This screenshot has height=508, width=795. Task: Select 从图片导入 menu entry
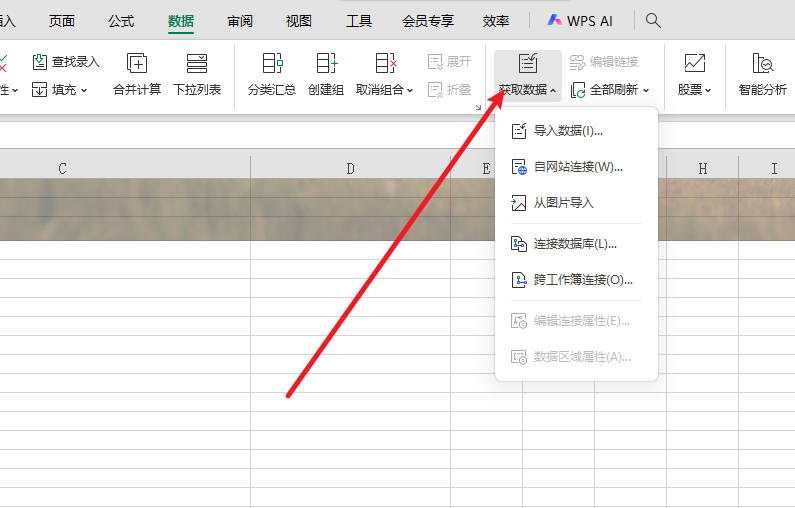click(x=576, y=203)
